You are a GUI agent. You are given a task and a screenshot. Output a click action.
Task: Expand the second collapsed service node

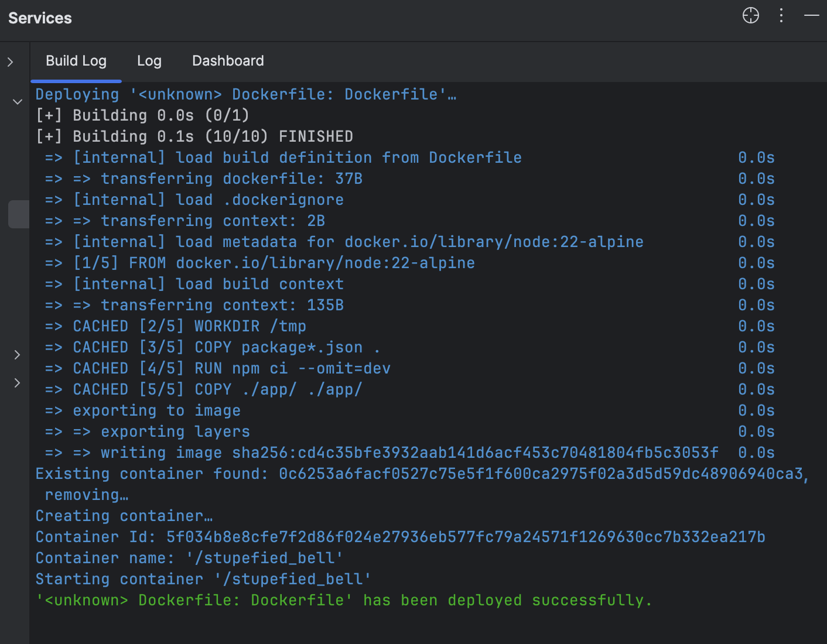coord(17,383)
